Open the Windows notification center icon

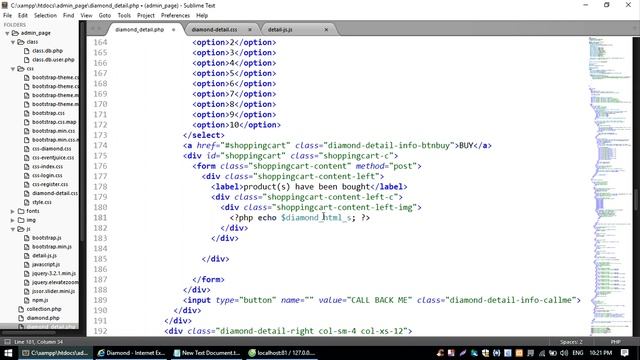(x=625, y=353)
